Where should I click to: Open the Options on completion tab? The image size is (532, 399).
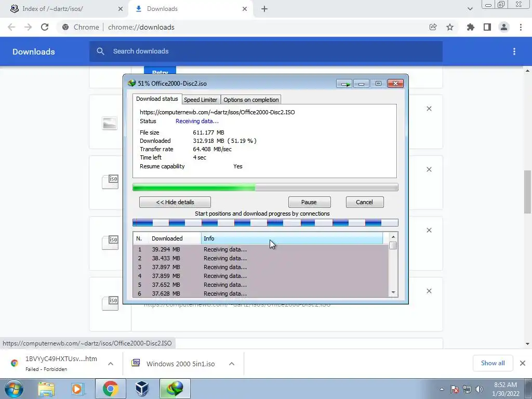tap(251, 100)
